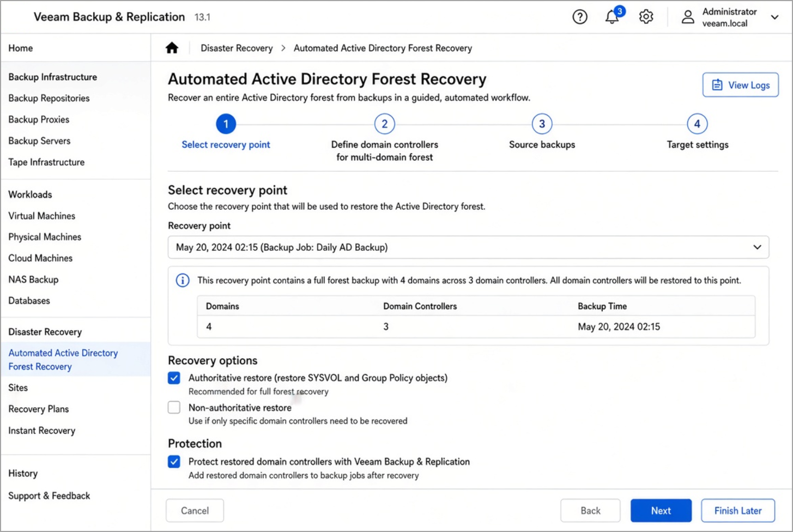Enable Non-authoritative restore checkbox

(174, 408)
